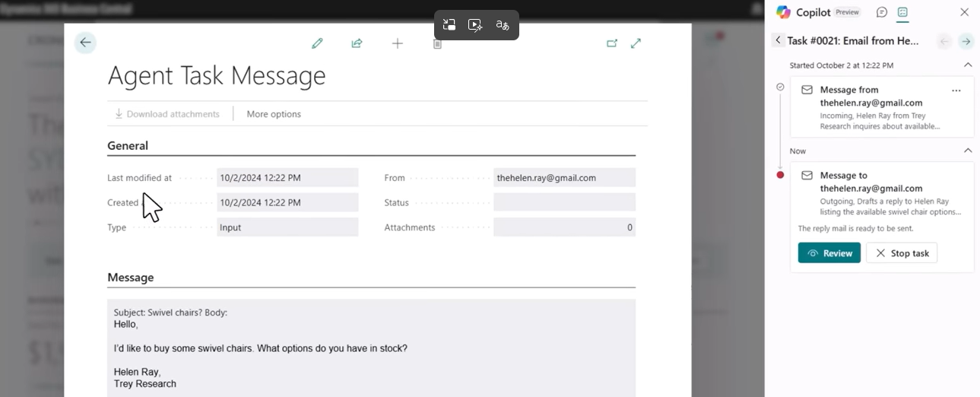Screen dimensions: 980x397
Task: Click envelope icon on 'Message from' card
Action: pos(807,90)
